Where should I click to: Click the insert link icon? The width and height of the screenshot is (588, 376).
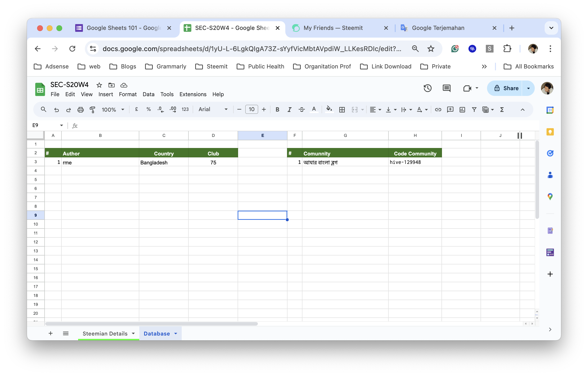point(438,110)
